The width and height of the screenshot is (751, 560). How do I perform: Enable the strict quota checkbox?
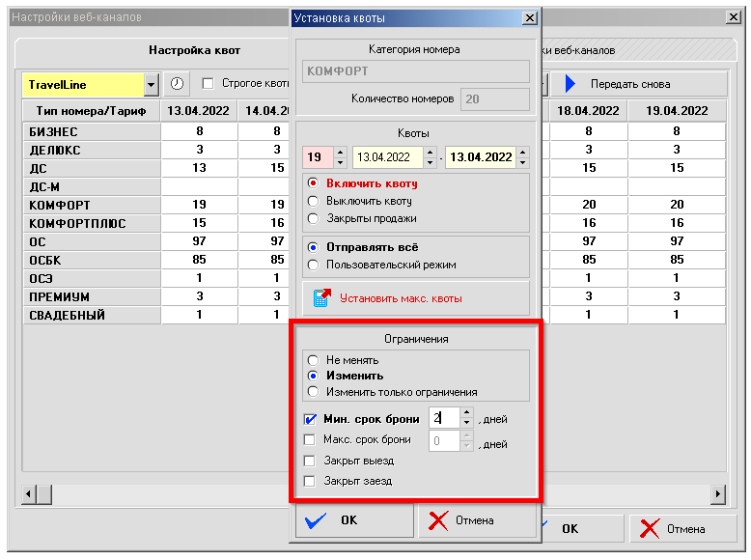click(x=208, y=84)
